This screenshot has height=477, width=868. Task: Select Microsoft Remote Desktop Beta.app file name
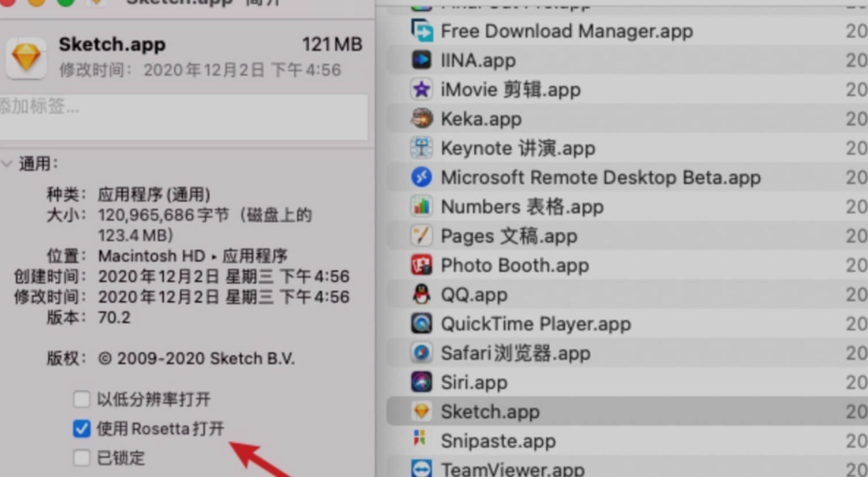(x=601, y=178)
